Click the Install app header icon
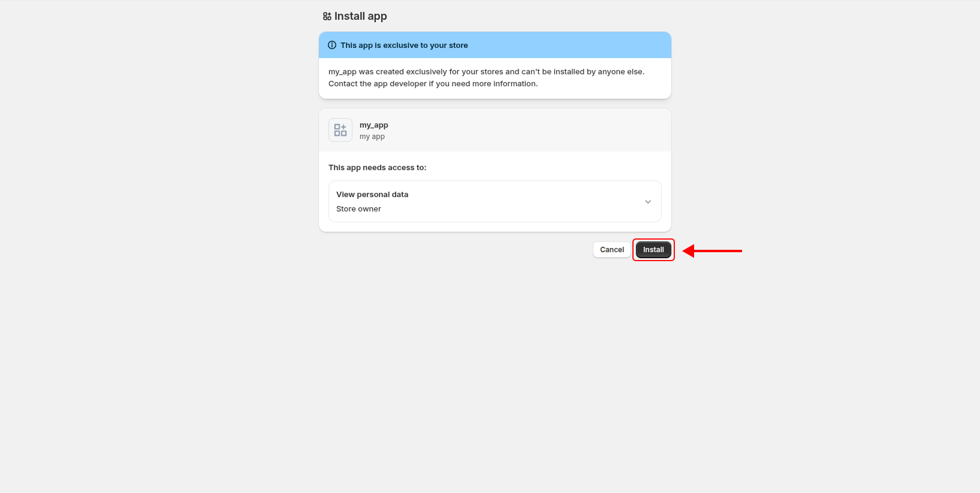This screenshot has height=493, width=980. tap(327, 17)
